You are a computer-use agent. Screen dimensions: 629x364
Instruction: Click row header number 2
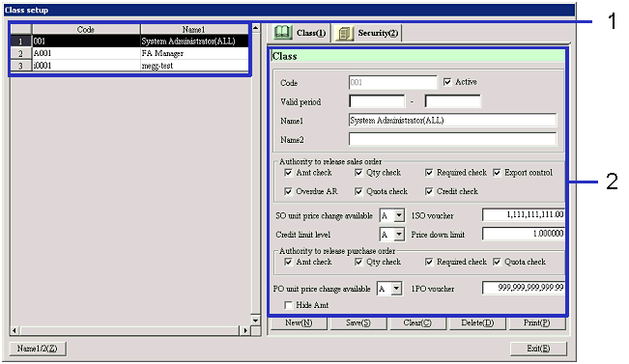(21, 53)
